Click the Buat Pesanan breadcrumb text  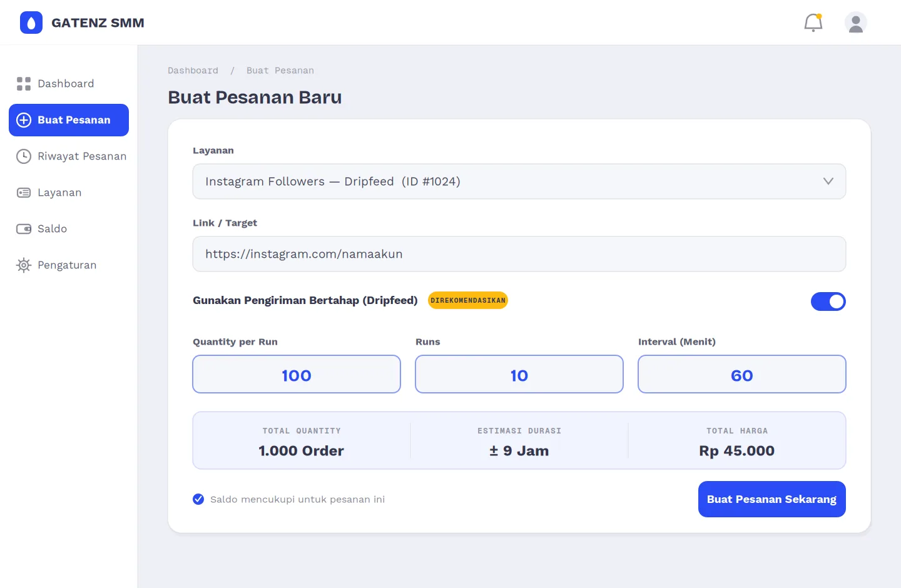pos(280,71)
